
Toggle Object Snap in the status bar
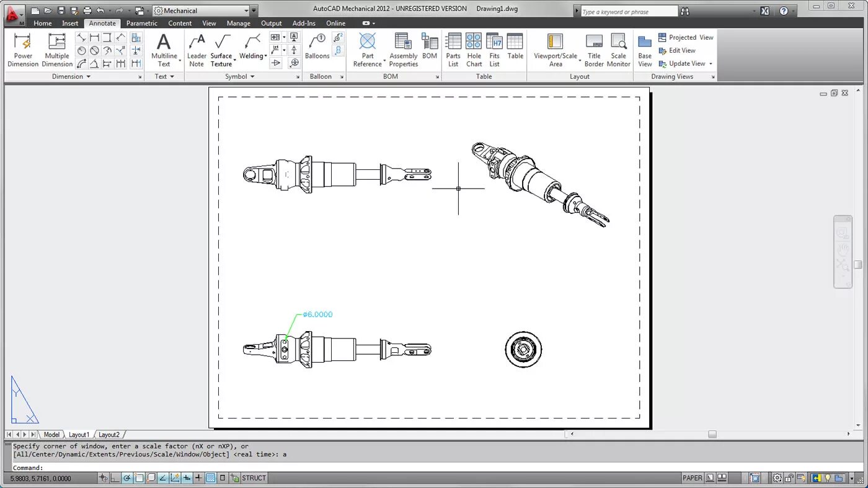[139, 478]
